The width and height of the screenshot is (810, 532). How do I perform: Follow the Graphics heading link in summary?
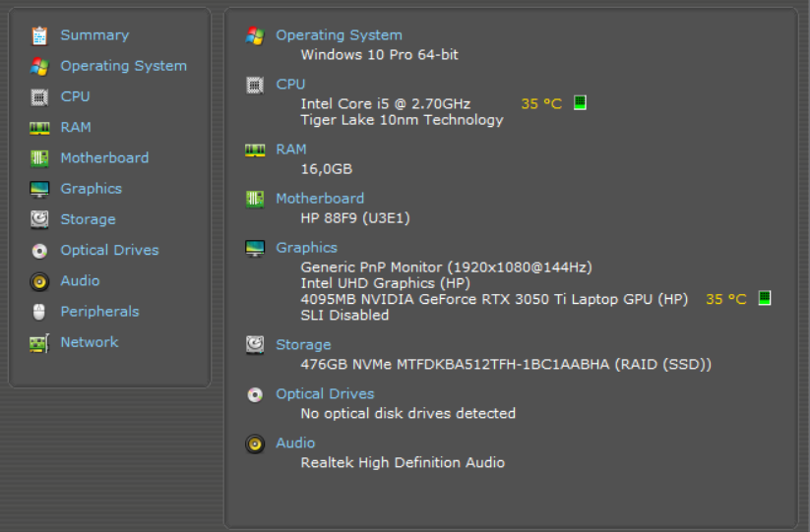(x=306, y=248)
